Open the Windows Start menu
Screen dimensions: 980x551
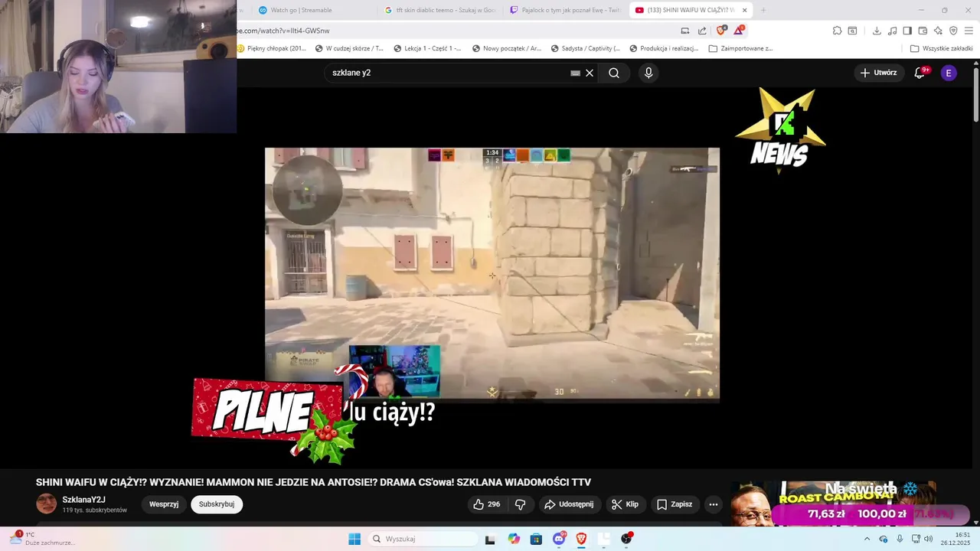click(354, 539)
